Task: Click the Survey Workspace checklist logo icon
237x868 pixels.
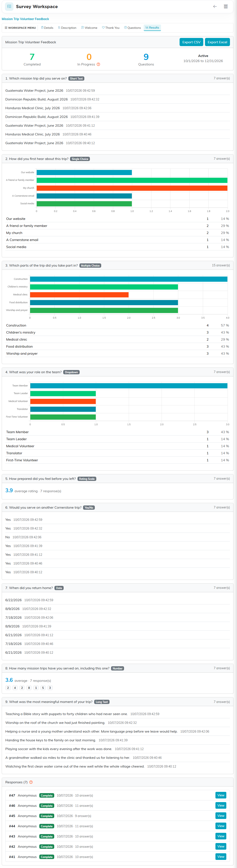Action: [x=9, y=6]
